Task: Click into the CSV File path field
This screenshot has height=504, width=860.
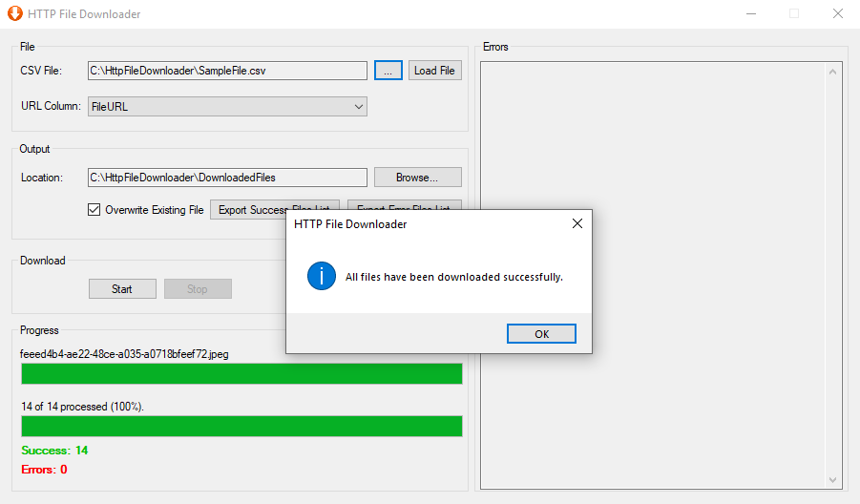Action: click(x=227, y=71)
